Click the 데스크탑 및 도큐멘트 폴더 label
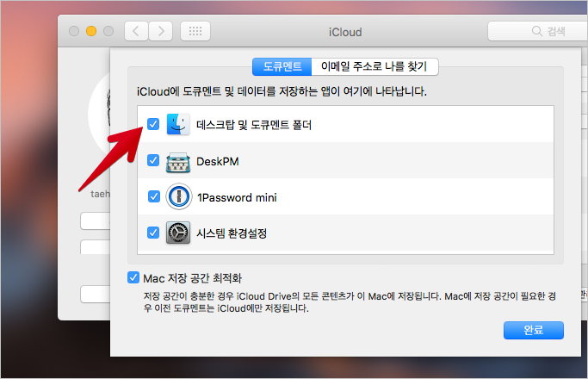The width and height of the screenshot is (588, 379). (x=254, y=125)
